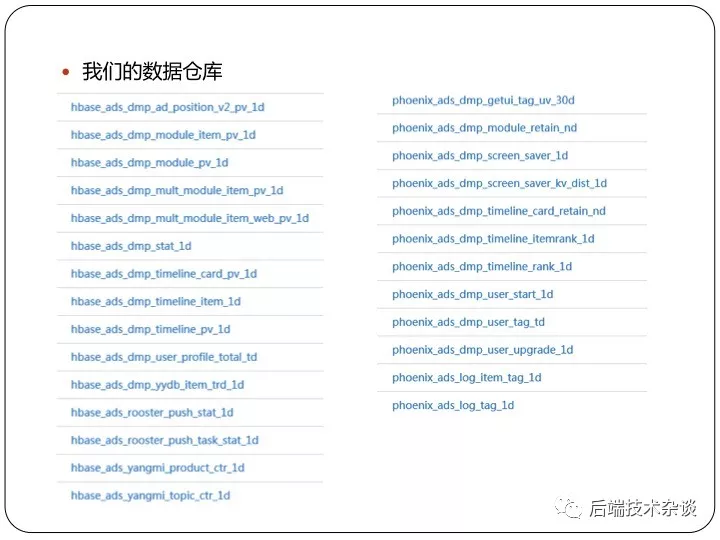Open hbase_ads_dmp_timeline_card_pv_1d link

pos(163,274)
